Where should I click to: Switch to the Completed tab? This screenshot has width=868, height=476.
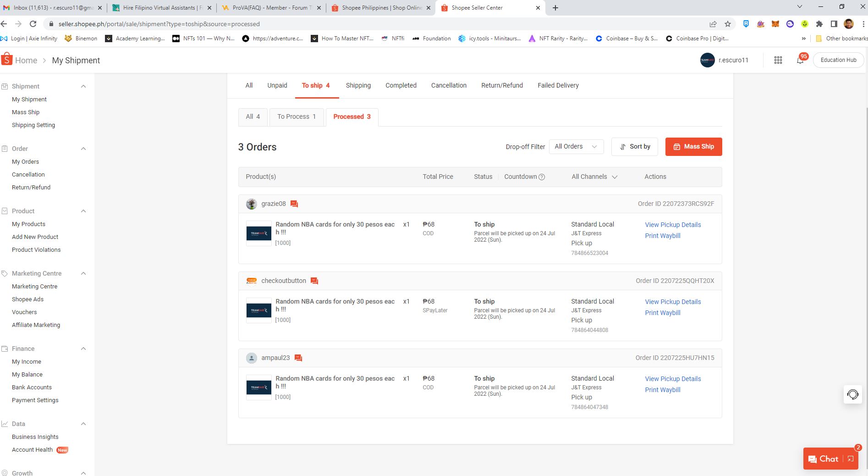click(401, 85)
